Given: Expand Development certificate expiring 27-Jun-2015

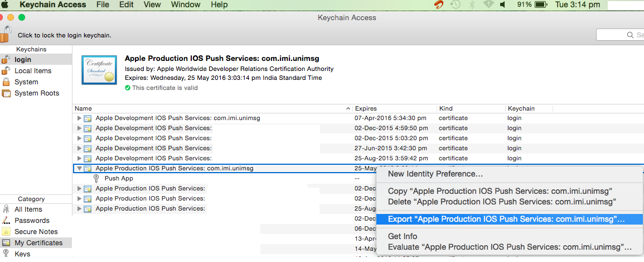Looking at the screenshot, I should (79, 148).
